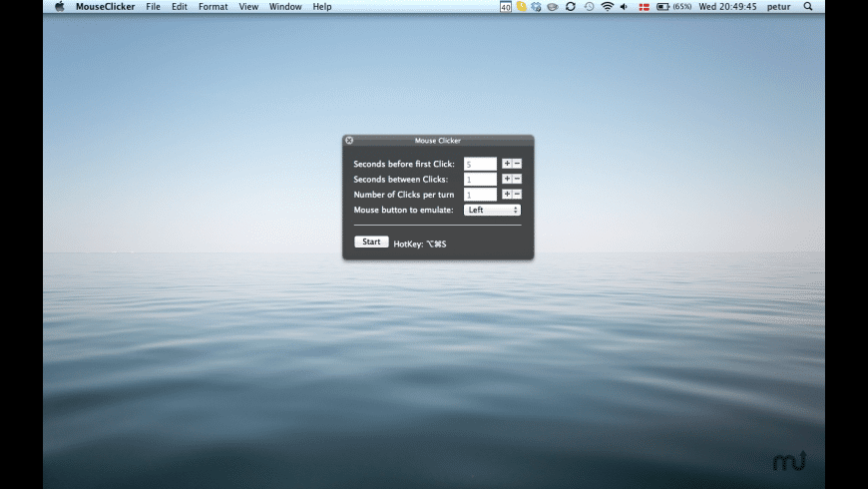Open the Window menu

click(285, 6)
